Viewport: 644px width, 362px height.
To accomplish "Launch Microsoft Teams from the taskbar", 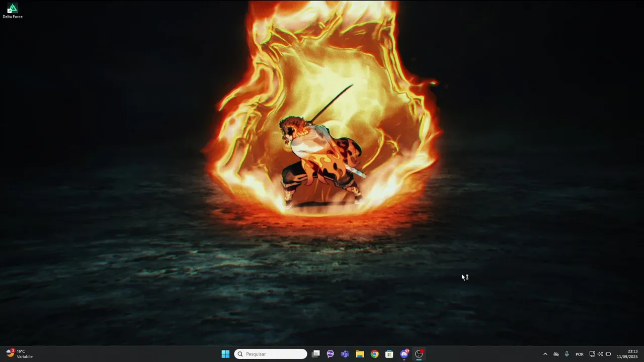I will tap(345, 354).
